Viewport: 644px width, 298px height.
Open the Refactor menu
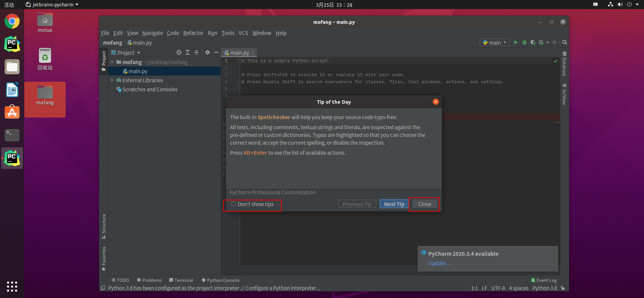193,33
